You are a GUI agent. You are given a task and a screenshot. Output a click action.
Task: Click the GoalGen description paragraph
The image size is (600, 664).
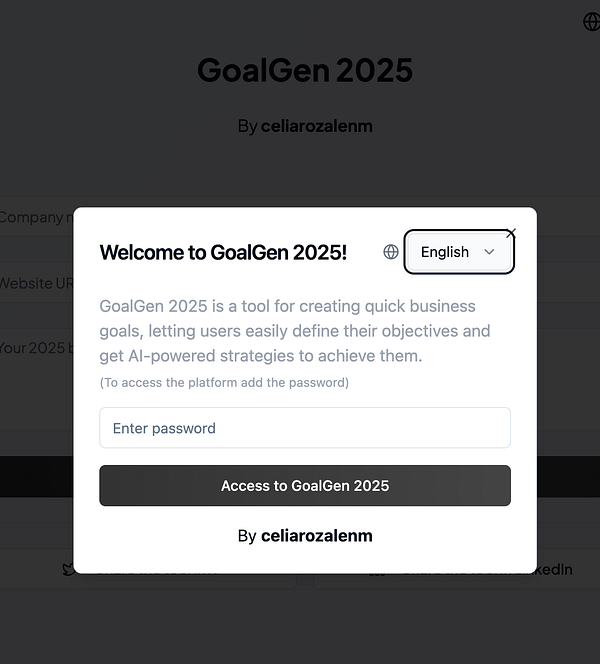[x=295, y=331]
